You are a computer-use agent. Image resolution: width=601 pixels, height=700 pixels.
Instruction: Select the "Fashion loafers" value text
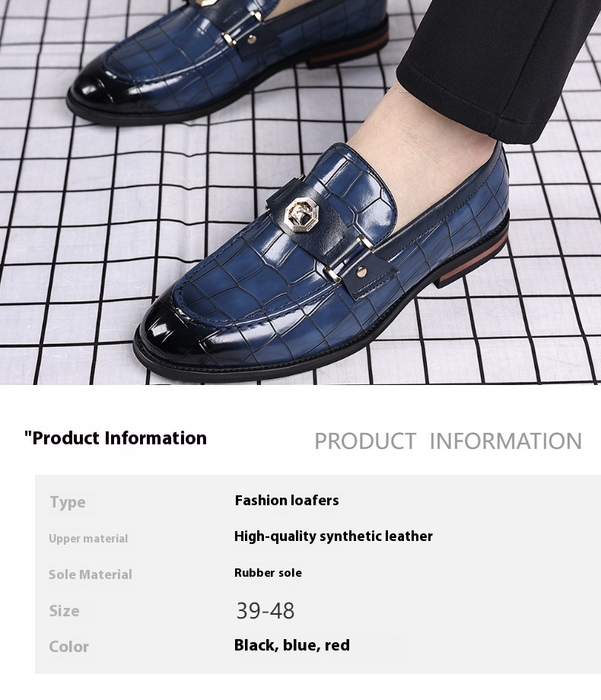(x=287, y=501)
